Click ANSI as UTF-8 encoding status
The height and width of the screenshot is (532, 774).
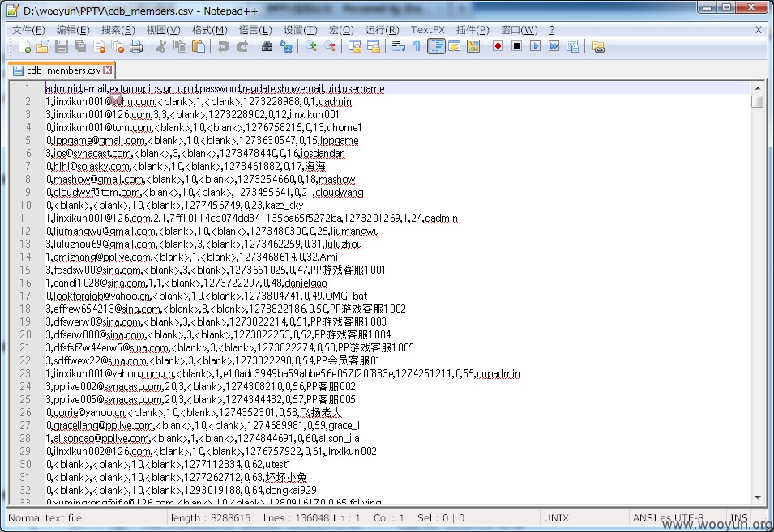tap(669, 518)
